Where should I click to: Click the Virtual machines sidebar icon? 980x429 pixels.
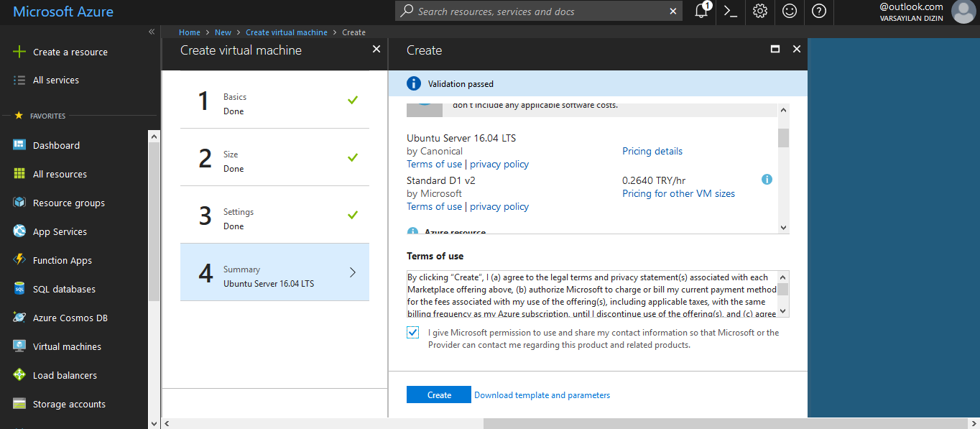19,346
